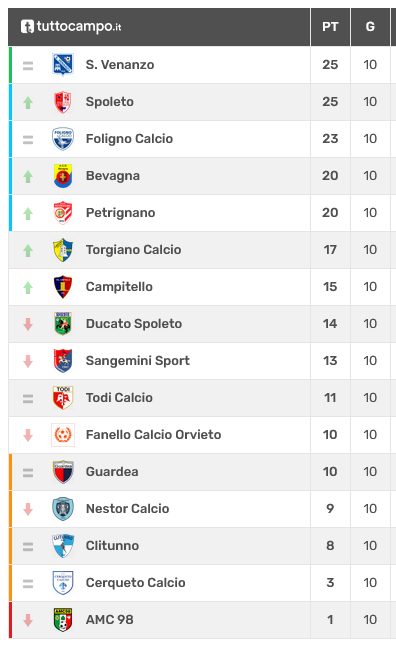Screen dimensions: 396x647
Task: Open the Torgiano Calcio crest
Action: point(63,250)
